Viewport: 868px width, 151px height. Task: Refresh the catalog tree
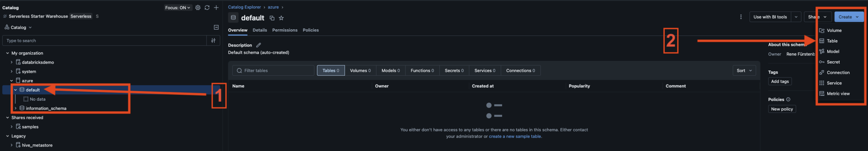207,7
